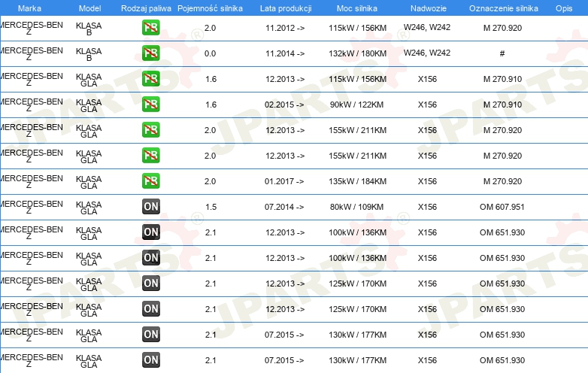This screenshot has width=588, height=373.
Task: Click the Opis column header
Action: [x=564, y=8]
